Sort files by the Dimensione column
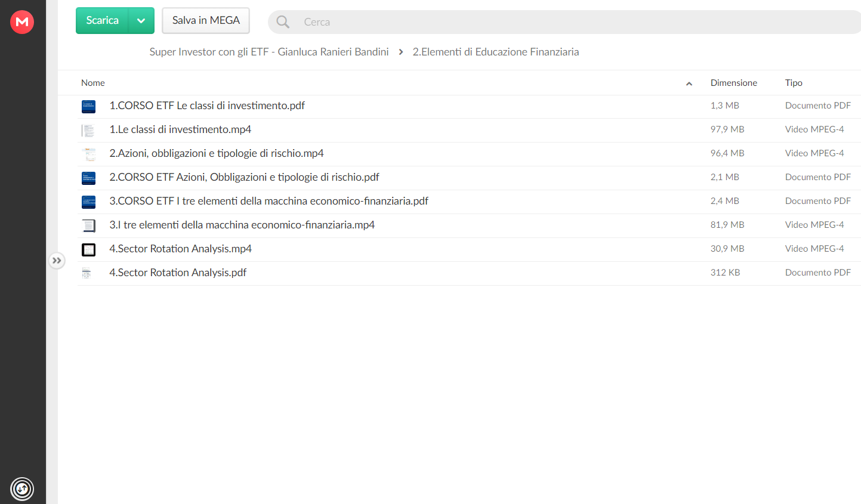The image size is (861, 504). 734,83
